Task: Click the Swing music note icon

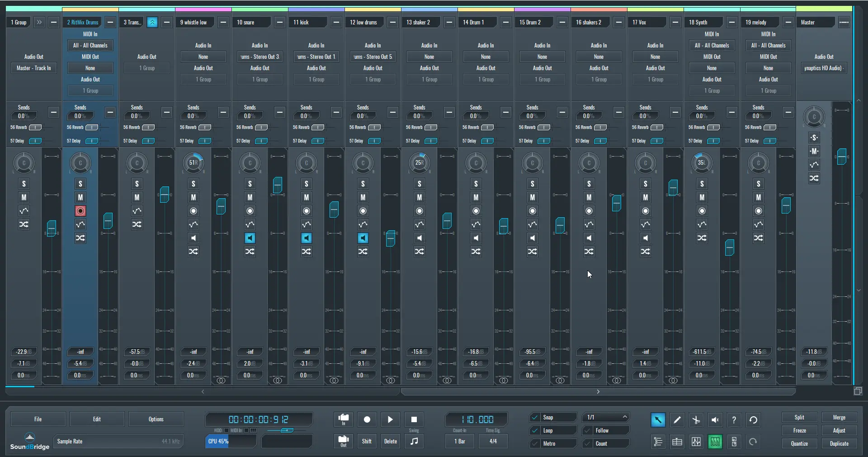Action: pos(414,441)
